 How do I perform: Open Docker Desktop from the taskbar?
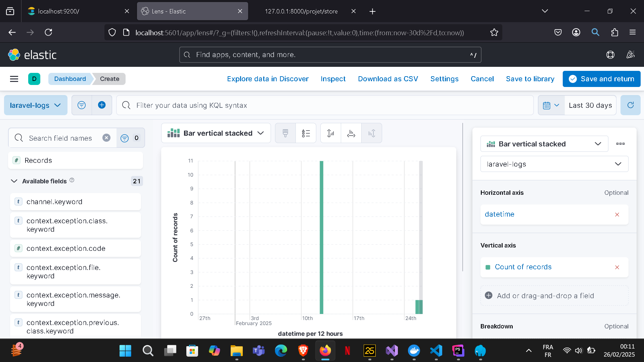click(x=414, y=351)
